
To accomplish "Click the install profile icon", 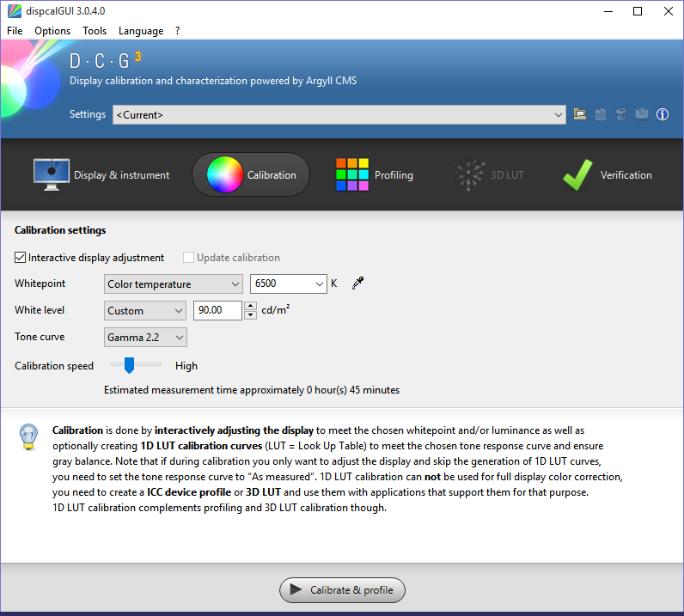I will tap(641, 114).
